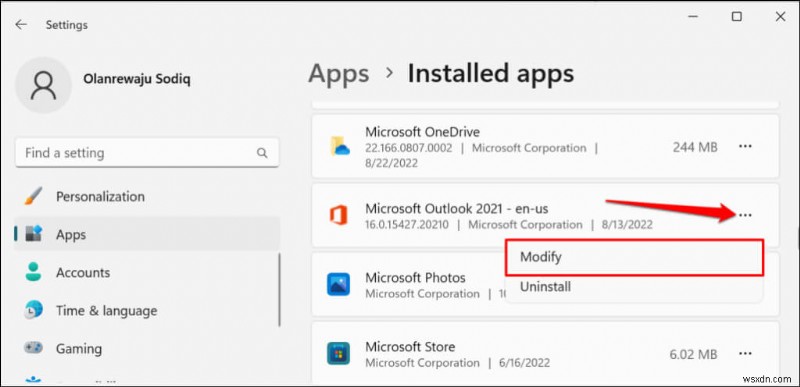The height and width of the screenshot is (387, 800).
Task: Open more options for Microsoft OneDrive
Action: point(745,147)
